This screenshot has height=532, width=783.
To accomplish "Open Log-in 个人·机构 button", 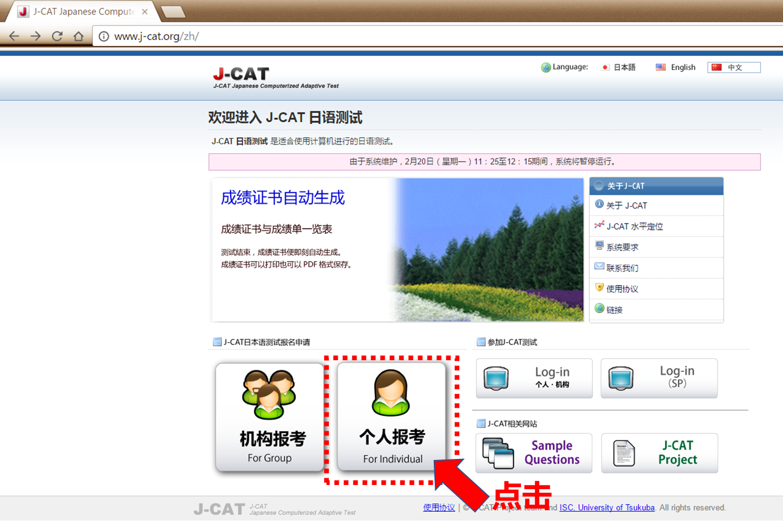I will pyautogui.click(x=534, y=378).
